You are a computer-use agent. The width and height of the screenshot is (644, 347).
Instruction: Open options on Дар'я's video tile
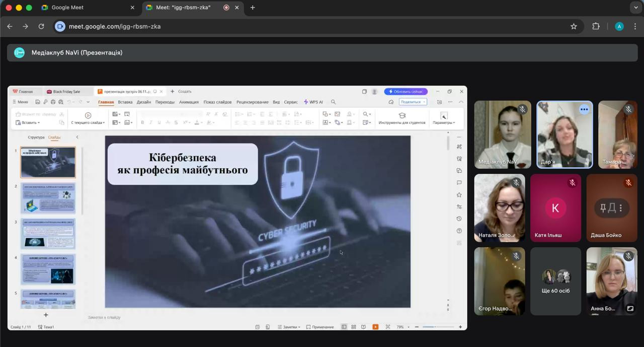pos(584,109)
